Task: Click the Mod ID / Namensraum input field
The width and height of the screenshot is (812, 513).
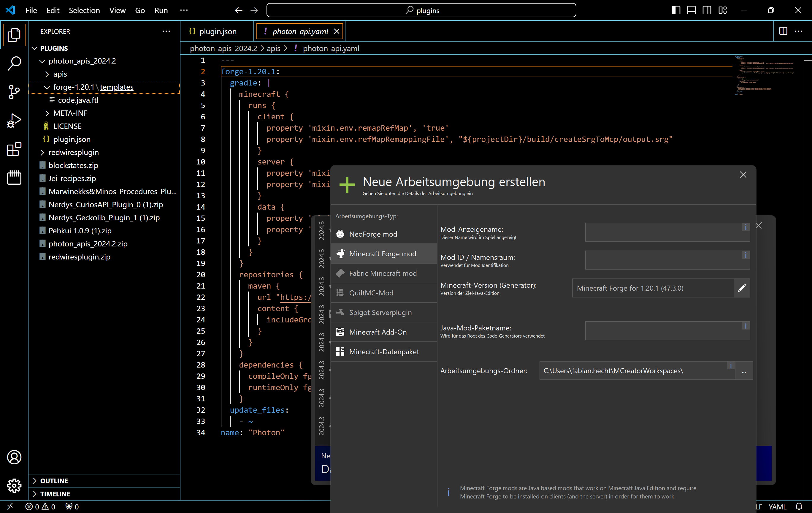Action: coord(667,260)
